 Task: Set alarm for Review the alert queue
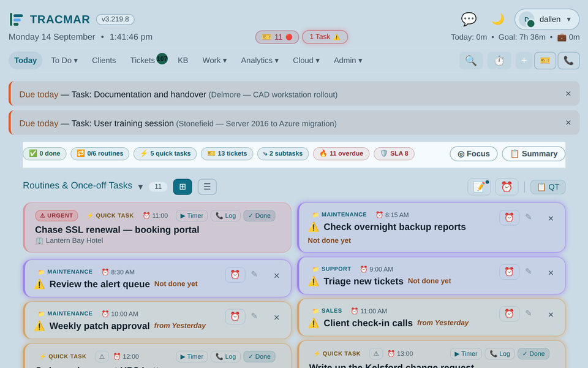coord(235,275)
